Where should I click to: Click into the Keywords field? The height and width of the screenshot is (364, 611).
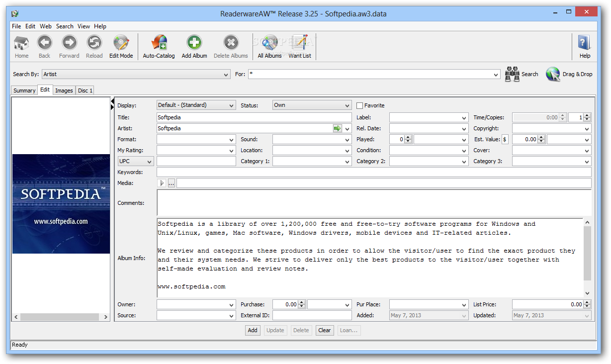click(374, 172)
